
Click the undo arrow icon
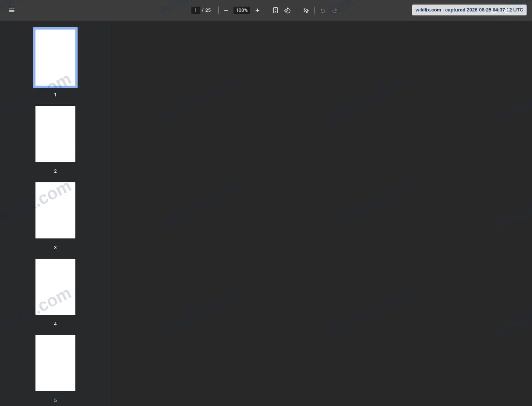(323, 10)
